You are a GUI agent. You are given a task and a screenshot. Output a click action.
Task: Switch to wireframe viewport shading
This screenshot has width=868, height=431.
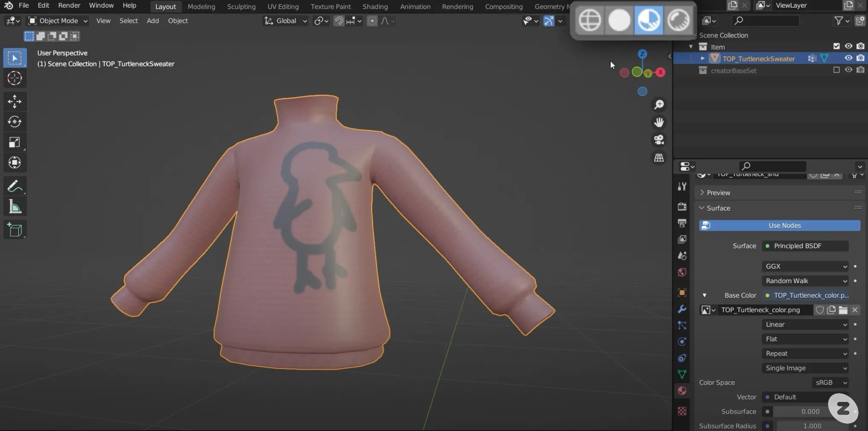point(590,20)
